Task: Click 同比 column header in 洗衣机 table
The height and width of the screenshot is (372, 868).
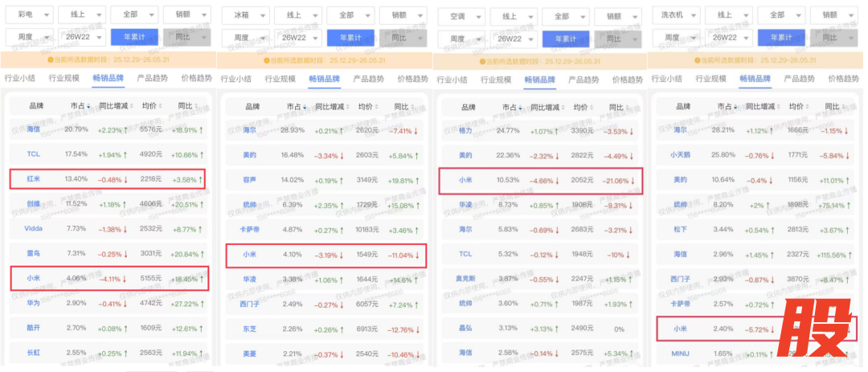Action: [833, 106]
